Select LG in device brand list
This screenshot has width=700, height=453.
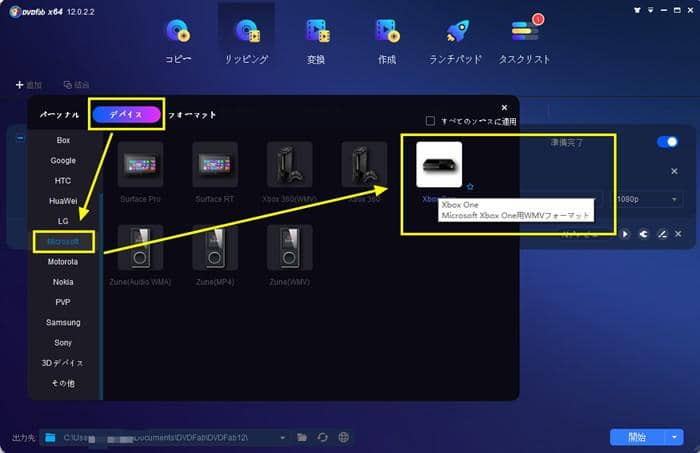coord(63,221)
